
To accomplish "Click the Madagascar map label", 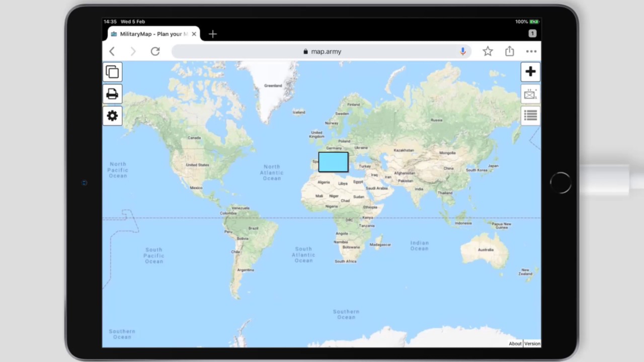I will tap(380, 245).
